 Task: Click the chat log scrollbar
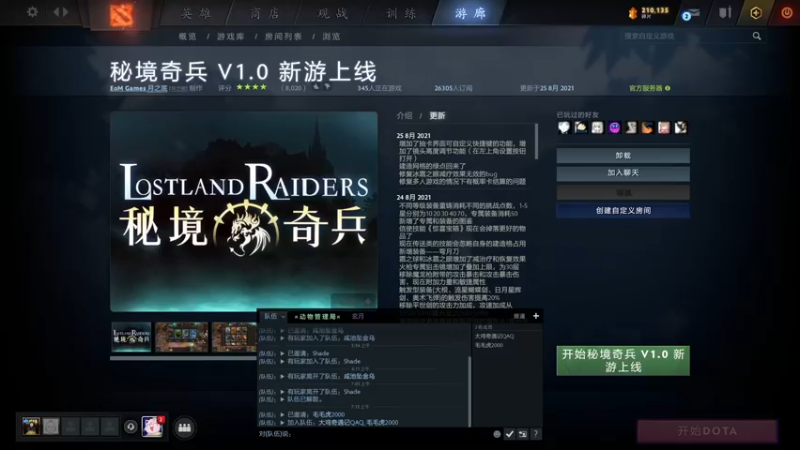point(469,391)
